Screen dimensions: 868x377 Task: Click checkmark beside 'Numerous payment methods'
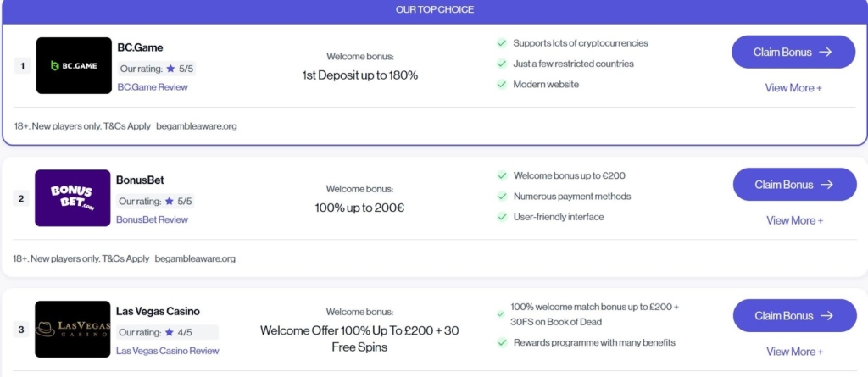(x=502, y=197)
